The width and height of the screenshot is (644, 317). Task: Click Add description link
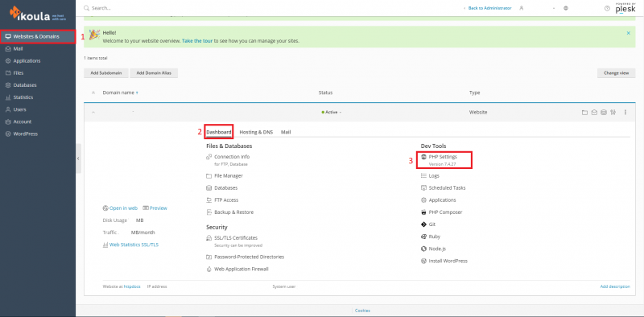tap(615, 286)
